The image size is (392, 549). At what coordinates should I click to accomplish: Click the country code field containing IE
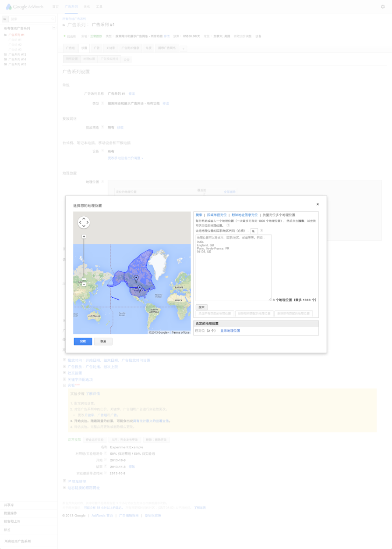pyautogui.click(x=254, y=231)
